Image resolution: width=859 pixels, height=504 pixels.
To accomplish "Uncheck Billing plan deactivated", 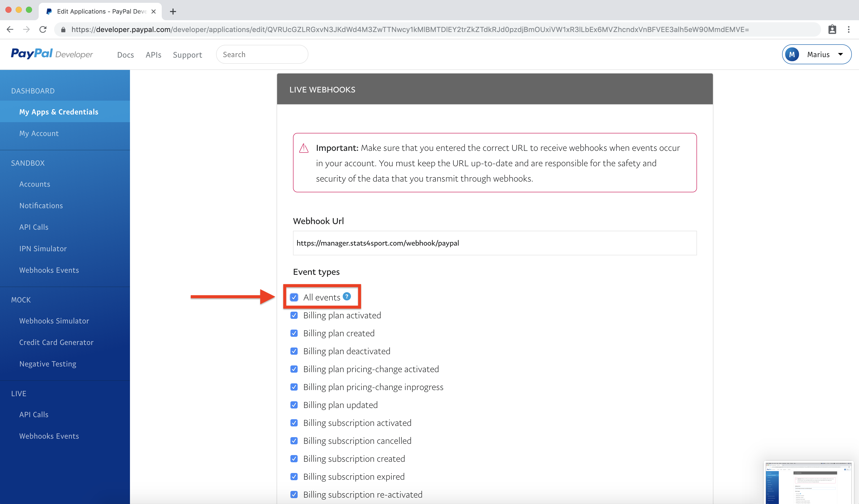I will pyautogui.click(x=294, y=351).
